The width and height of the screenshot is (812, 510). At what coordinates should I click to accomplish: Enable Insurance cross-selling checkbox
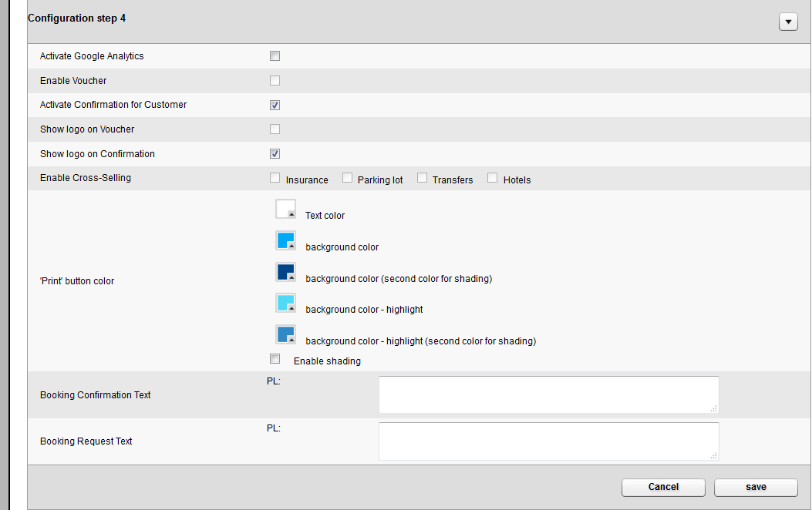pos(275,178)
